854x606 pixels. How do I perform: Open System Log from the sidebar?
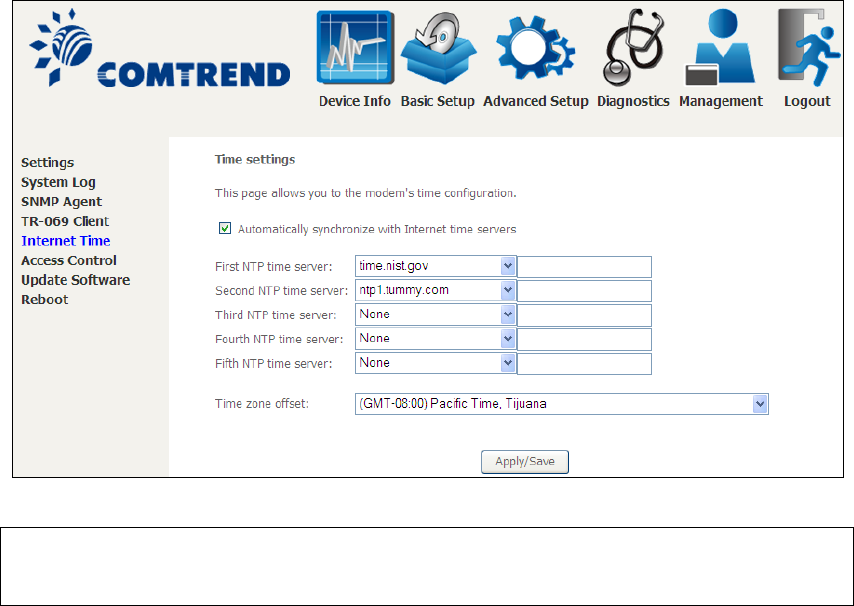(x=58, y=182)
